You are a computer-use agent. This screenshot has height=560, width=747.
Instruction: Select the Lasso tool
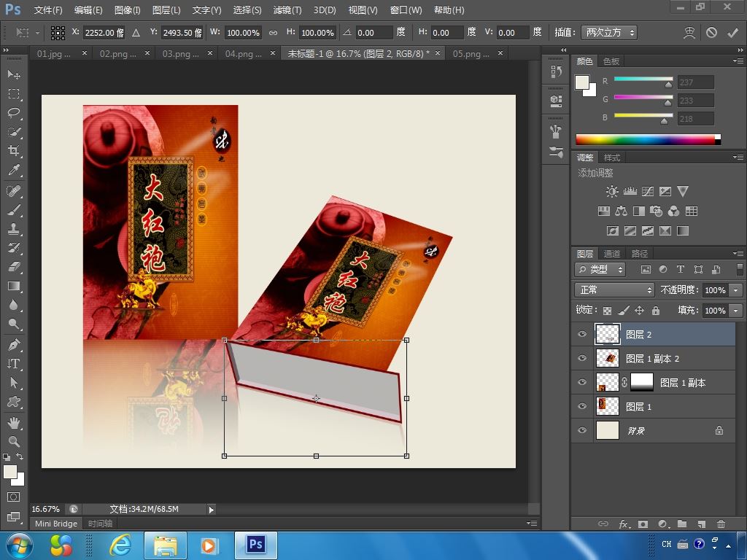click(14, 113)
